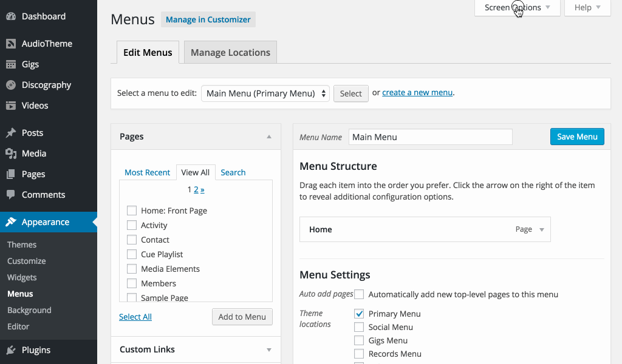Click the AudioTheme sidebar icon
The height and width of the screenshot is (364, 622).
click(x=11, y=44)
